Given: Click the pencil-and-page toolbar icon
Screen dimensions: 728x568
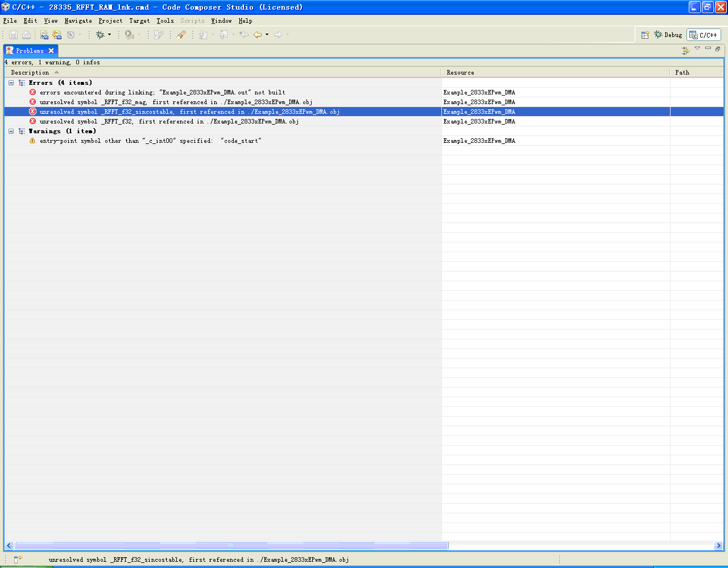Looking at the screenshot, I should 159,35.
